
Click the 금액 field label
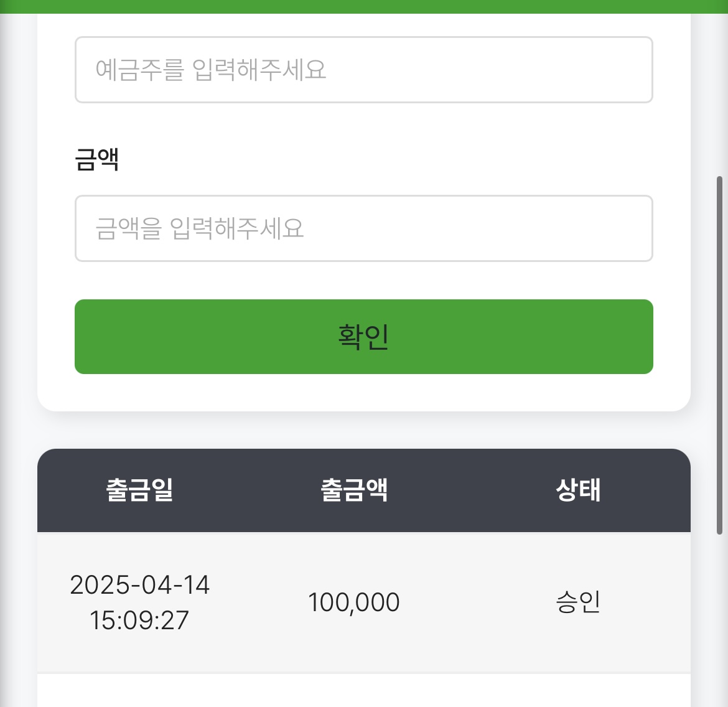tap(96, 159)
